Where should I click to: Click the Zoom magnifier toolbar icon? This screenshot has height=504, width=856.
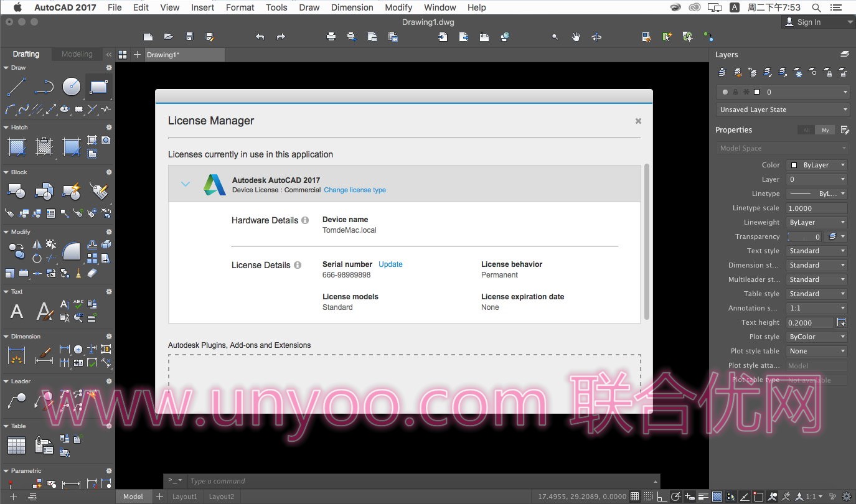point(555,37)
